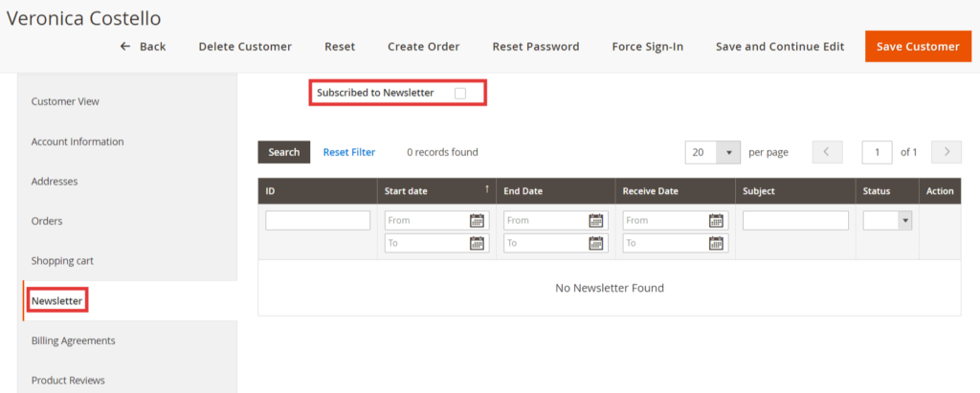Image resolution: width=980 pixels, height=393 pixels.
Task: Click End Date To input field
Action: pyautogui.click(x=556, y=243)
